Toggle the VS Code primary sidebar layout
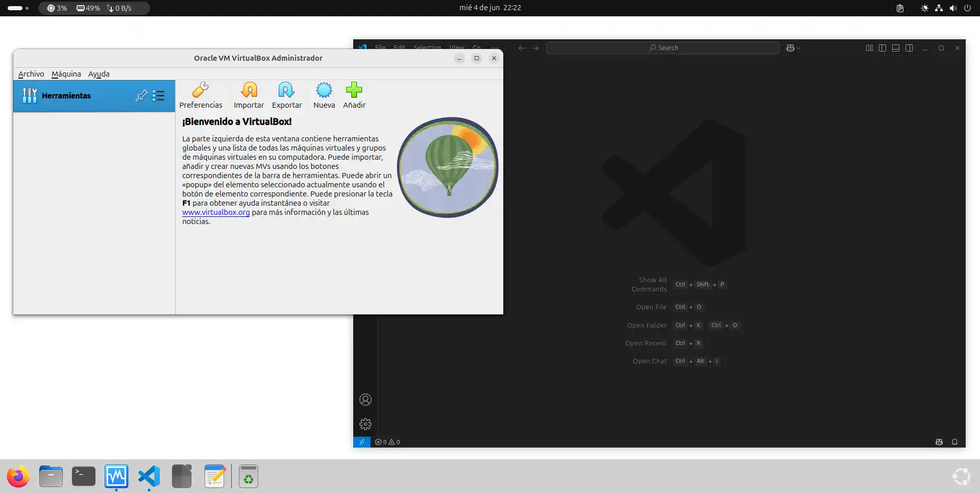Screen dimensions: 980x493 click(883, 47)
